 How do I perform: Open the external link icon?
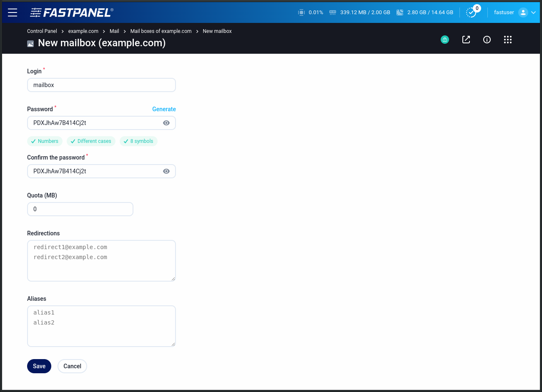tap(466, 40)
